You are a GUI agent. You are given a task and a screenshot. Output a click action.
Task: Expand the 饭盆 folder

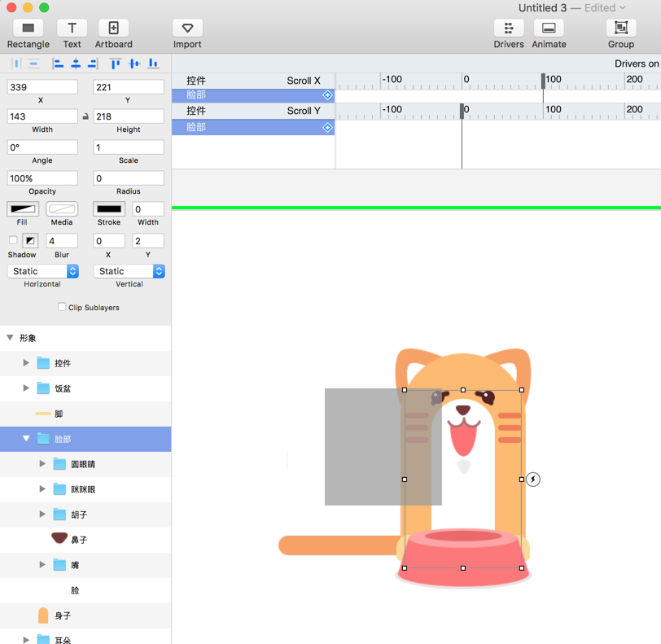click(26, 388)
